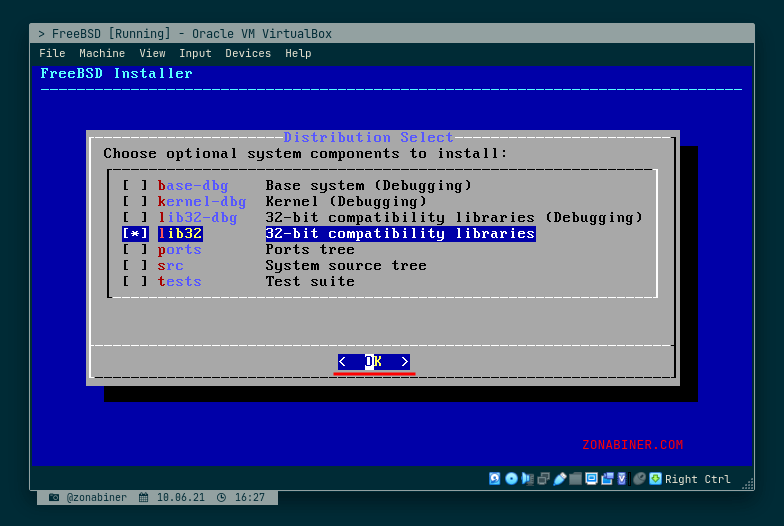Open the Help menu
Viewport: 784px width, 526px height.
point(298,53)
